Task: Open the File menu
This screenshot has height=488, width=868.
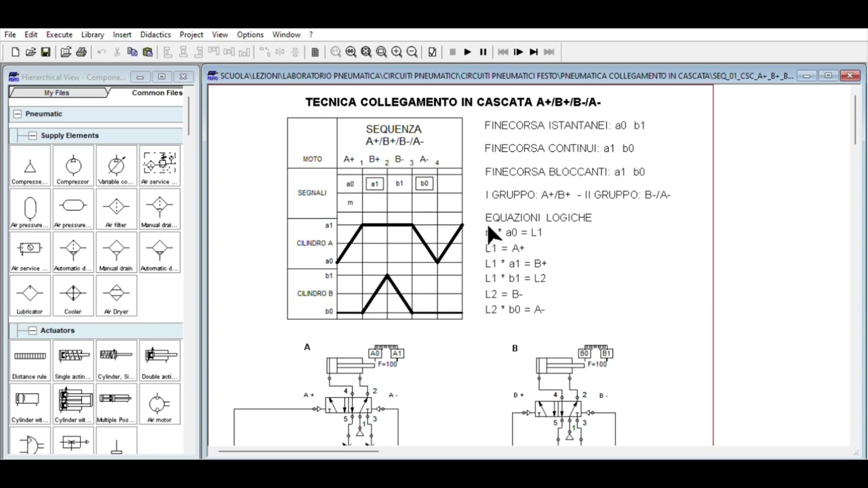Action: (x=10, y=35)
